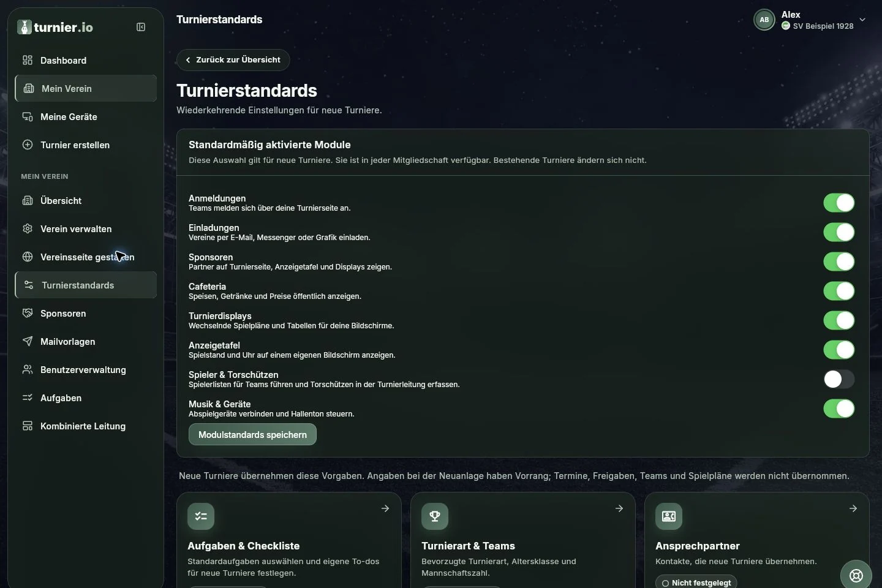Image resolution: width=882 pixels, height=588 pixels.
Task: Click the Kombinierte Leitung icon
Action: pos(28,426)
